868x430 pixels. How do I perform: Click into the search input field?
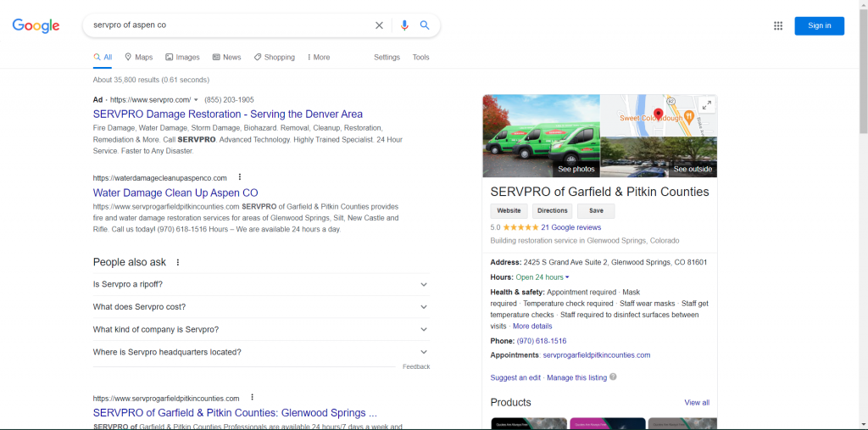(230, 25)
